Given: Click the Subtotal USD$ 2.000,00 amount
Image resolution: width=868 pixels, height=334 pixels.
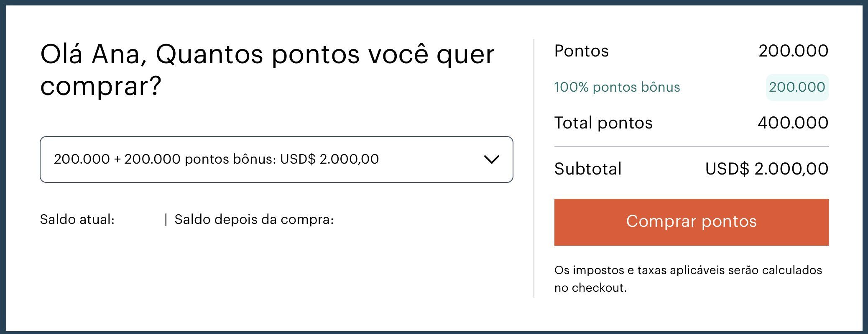Looking at the screenshot, I should 767,169.
